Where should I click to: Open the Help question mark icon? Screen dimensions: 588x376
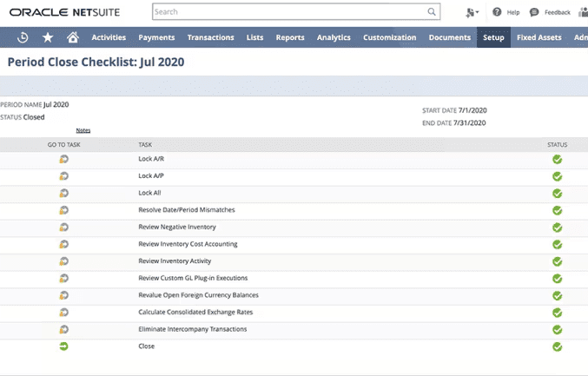tap(497, 12)
